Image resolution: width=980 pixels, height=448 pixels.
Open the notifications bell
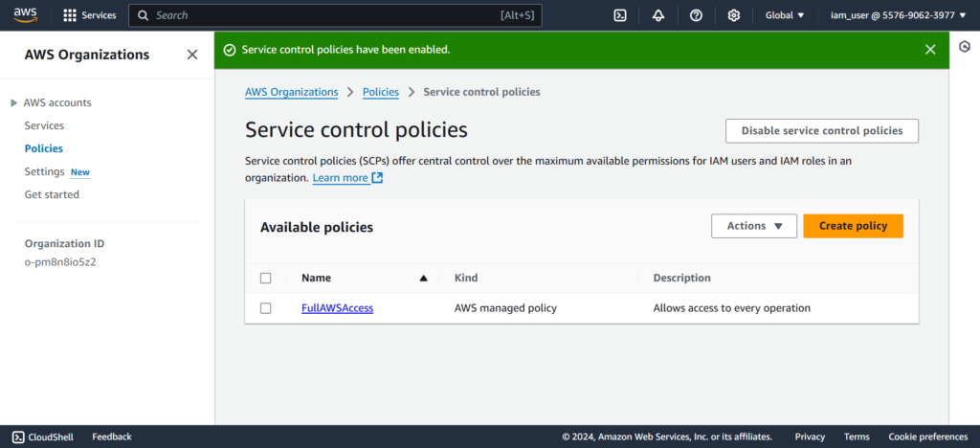[x=658, y=15]
